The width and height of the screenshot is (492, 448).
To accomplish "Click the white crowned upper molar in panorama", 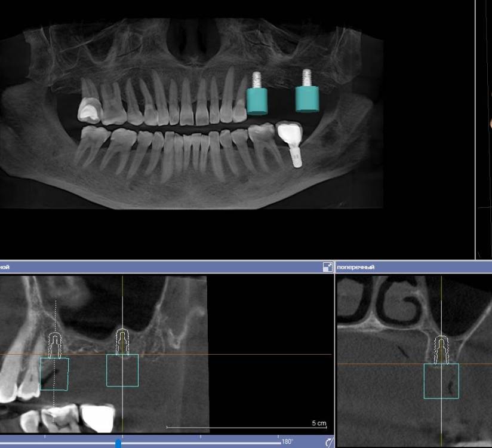I will [x=88, y=111].
